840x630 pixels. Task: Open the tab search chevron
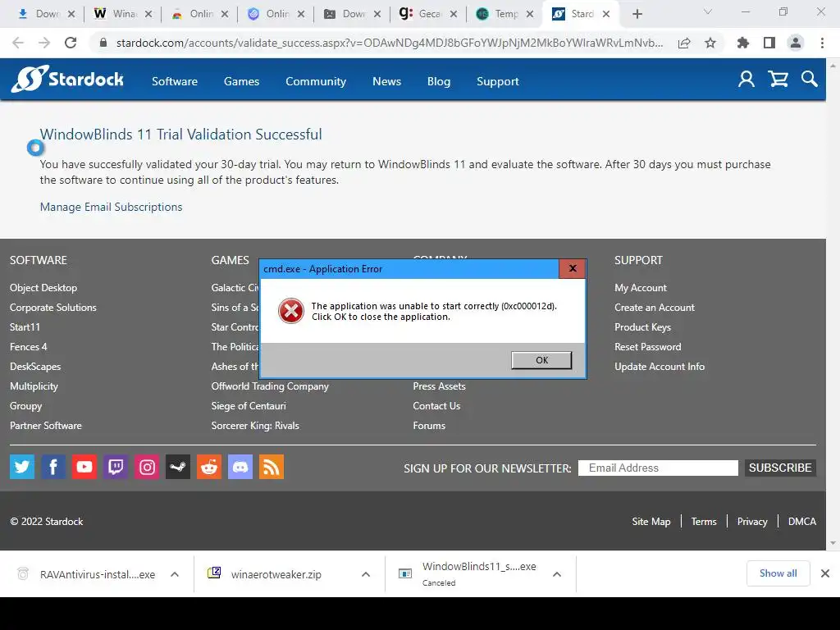708,11
